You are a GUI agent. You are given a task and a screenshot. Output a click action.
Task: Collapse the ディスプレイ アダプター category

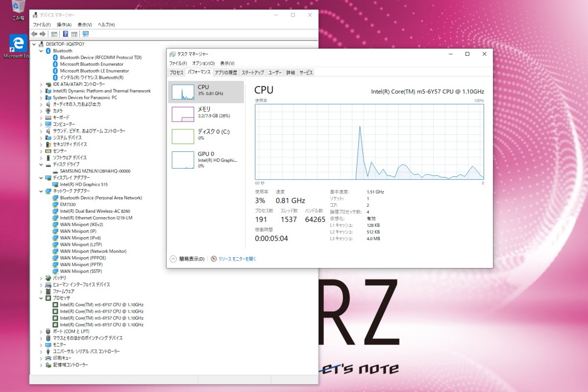[x=41, y=178]
